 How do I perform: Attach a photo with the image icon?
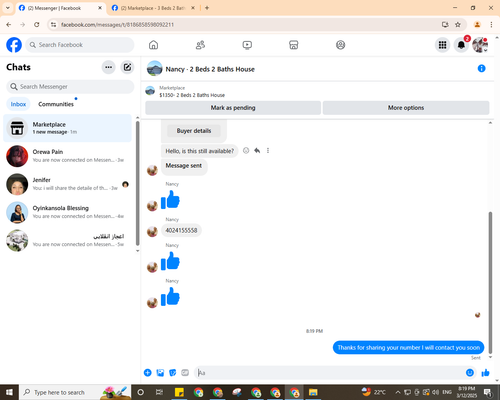tap(160, 373)
